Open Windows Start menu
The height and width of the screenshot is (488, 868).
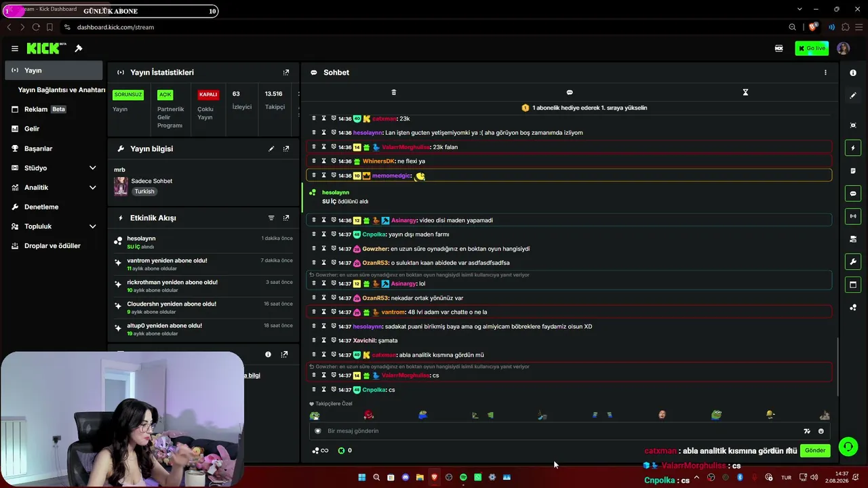(x=361, y=477)
